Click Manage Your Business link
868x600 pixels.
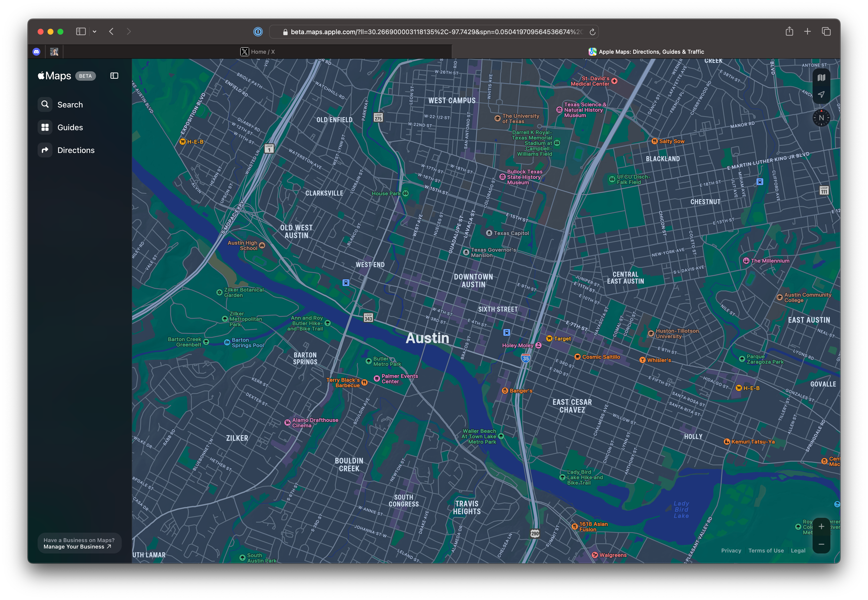tap(77, 547)
